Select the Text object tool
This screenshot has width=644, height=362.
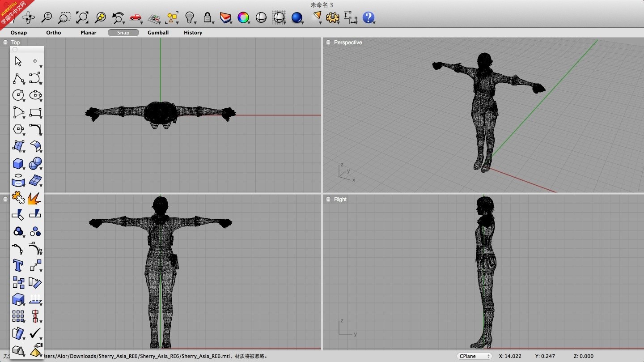pos(18,265)
